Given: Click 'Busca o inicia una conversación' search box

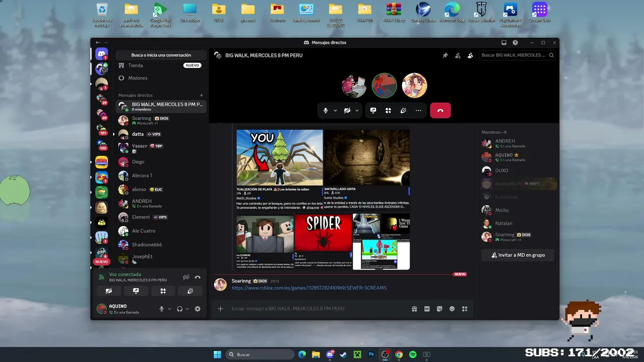Looking at the screenshot, I should 161,55.
